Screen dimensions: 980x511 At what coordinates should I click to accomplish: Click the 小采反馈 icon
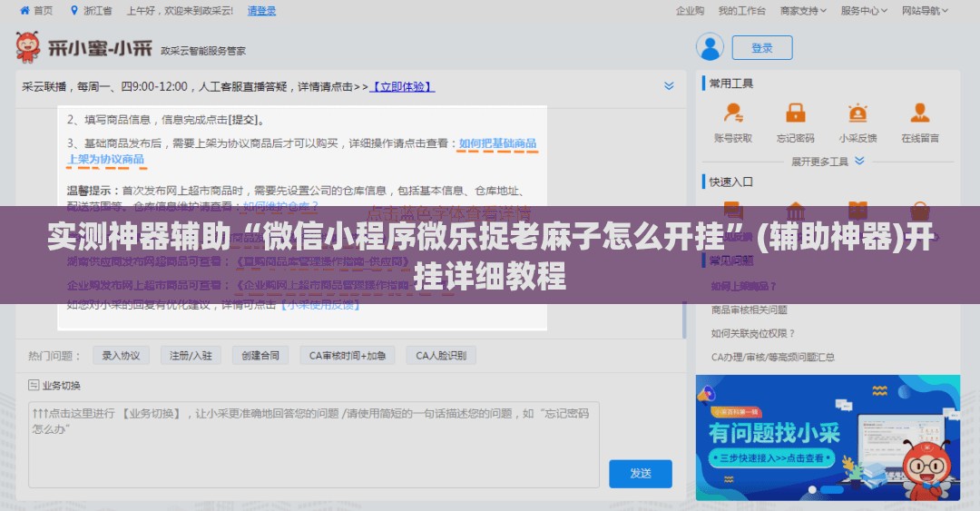(857, 113)
